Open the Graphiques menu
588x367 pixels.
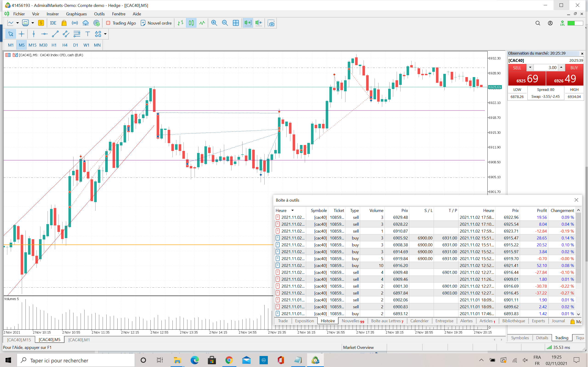tap(76, 14)
